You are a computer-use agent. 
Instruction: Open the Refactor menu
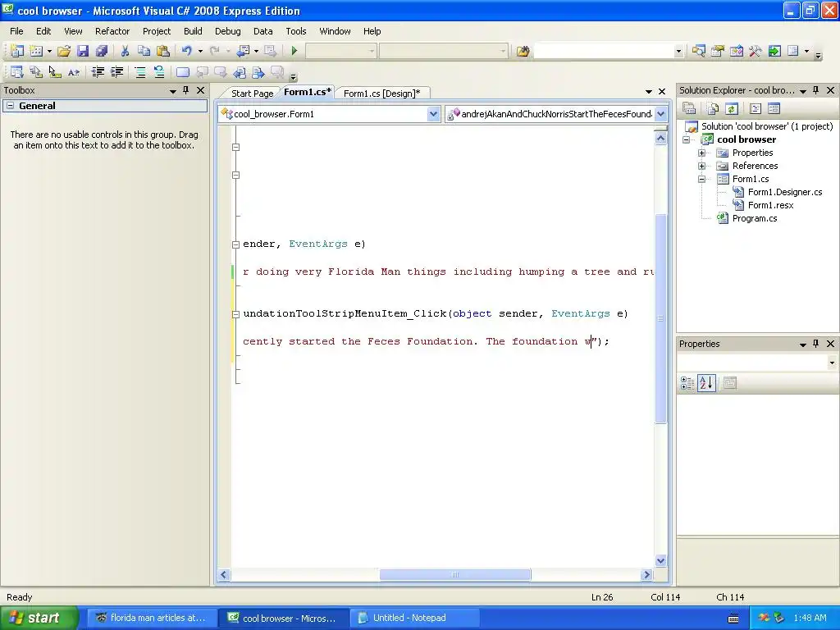pyautogui.click(x=112, y=31)
